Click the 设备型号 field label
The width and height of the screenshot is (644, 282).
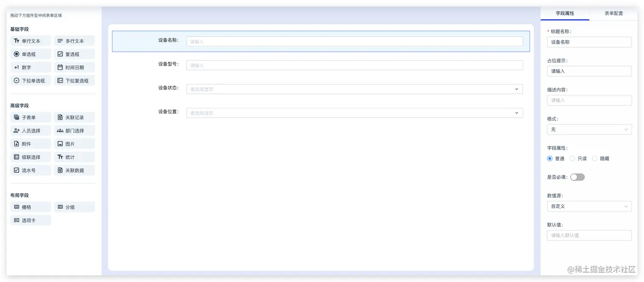[169, 64]
